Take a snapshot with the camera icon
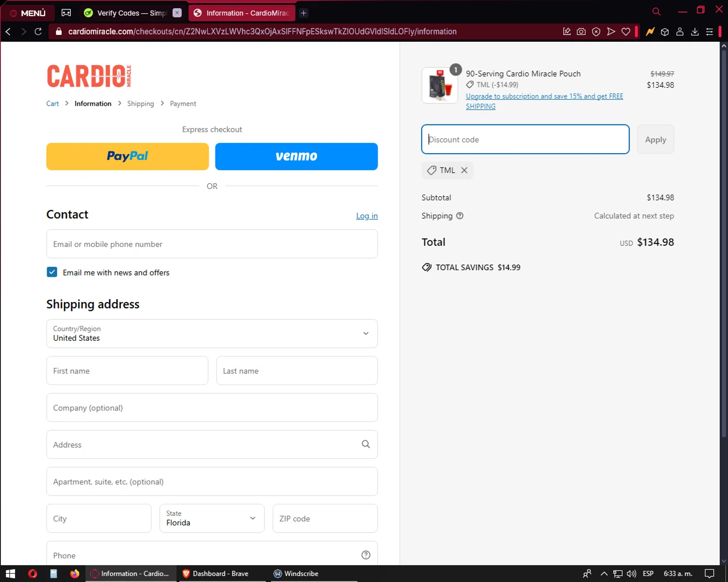This screenshot has height=582, width=728. click(581, 32)
